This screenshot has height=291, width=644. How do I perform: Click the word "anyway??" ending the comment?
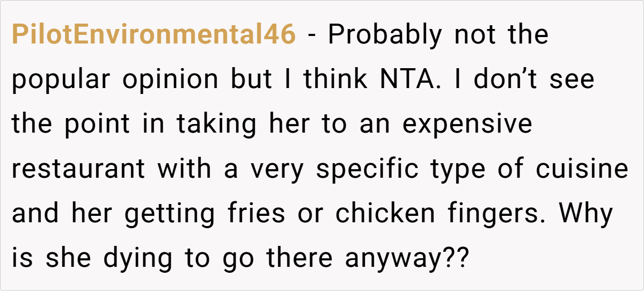click(407, 258)
